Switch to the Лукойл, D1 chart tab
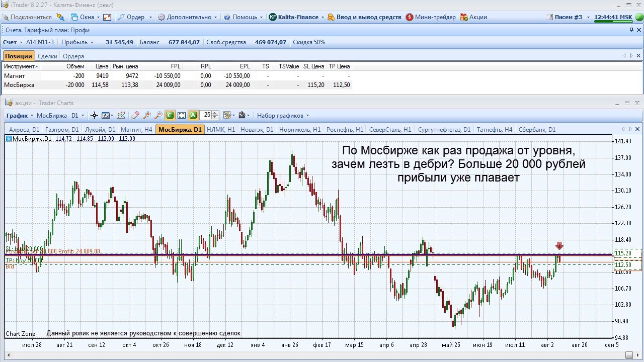644x362 pixels. click(x=100, y=130)
